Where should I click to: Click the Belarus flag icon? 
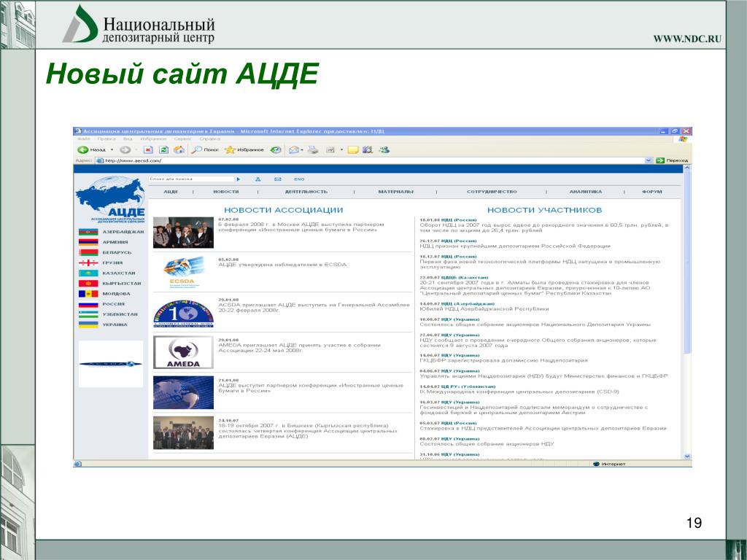(x=88, y=252)
